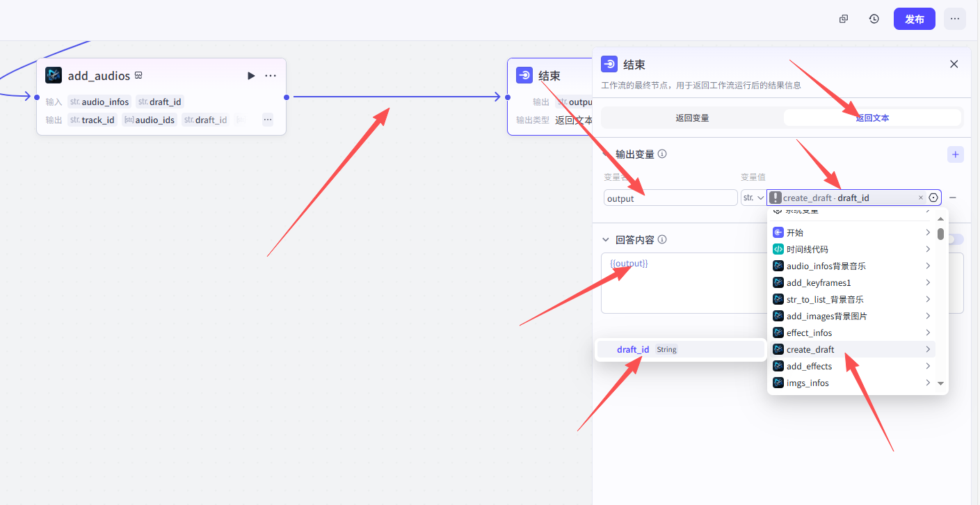Click the hexagon variable selector icon
The width and height of the screenshot is (980, 505).
click(933, 198)
